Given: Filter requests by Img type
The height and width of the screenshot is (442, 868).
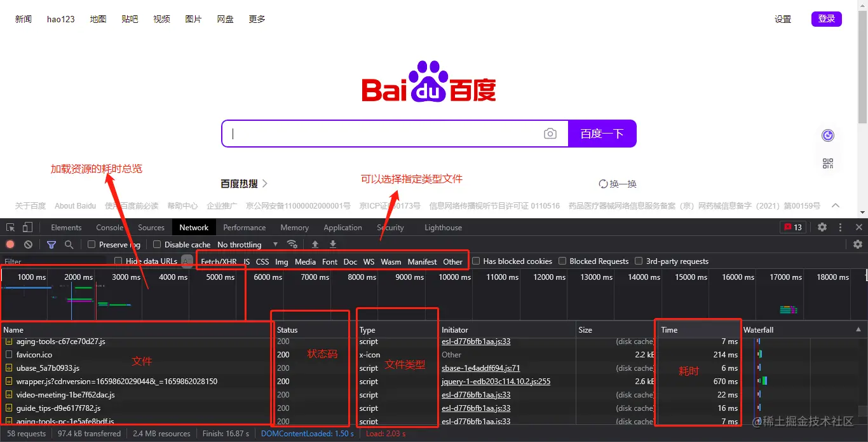Looking at the screenshot, I should (281, 261).
